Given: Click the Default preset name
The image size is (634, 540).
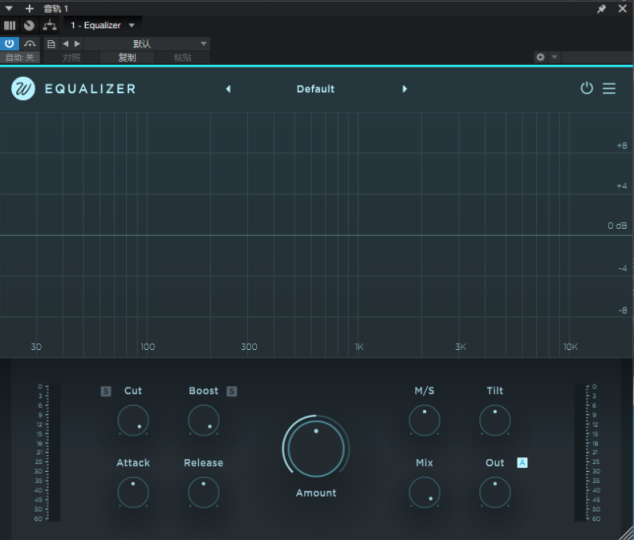Looking at the screenshot, I should [316, 89].
